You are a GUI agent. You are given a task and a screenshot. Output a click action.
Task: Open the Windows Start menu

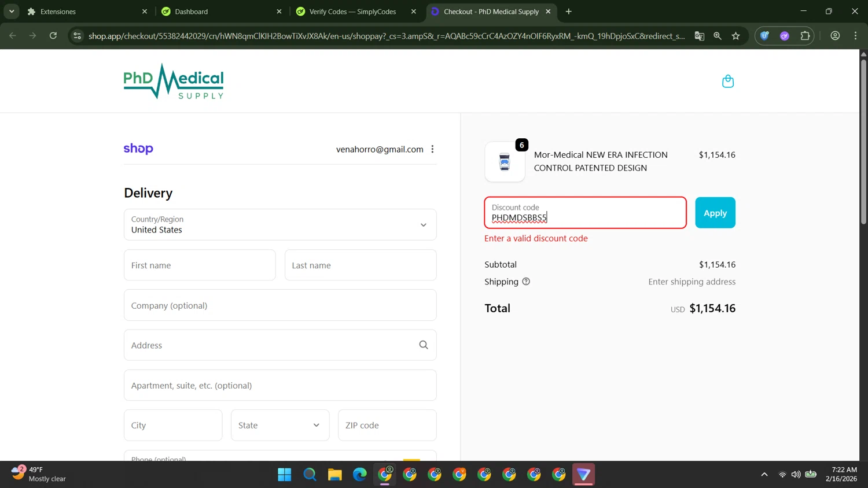pyautogui.click(x=284, y=475)
